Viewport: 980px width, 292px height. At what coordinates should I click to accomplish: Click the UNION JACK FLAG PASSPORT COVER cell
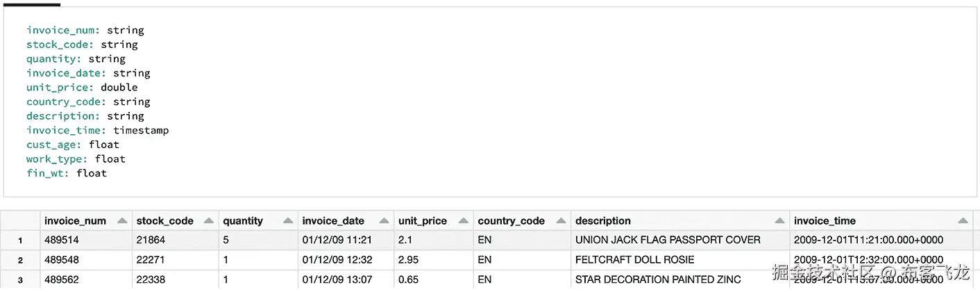[668, 240]
